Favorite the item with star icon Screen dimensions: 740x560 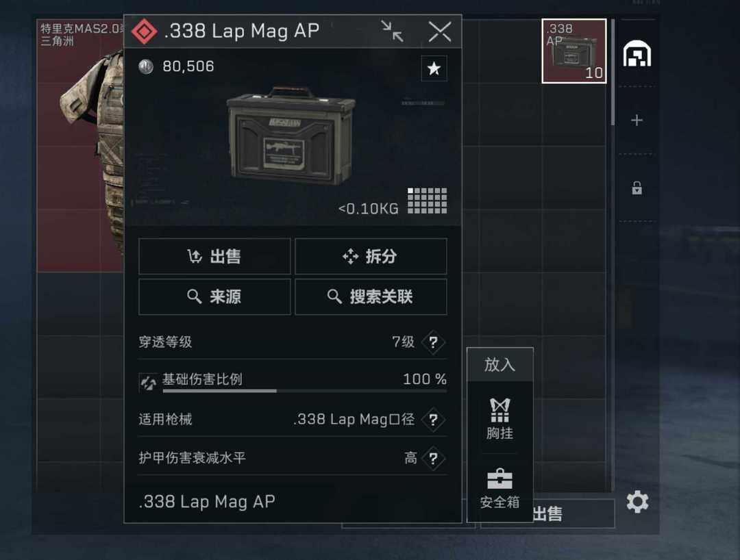(434, 69)
